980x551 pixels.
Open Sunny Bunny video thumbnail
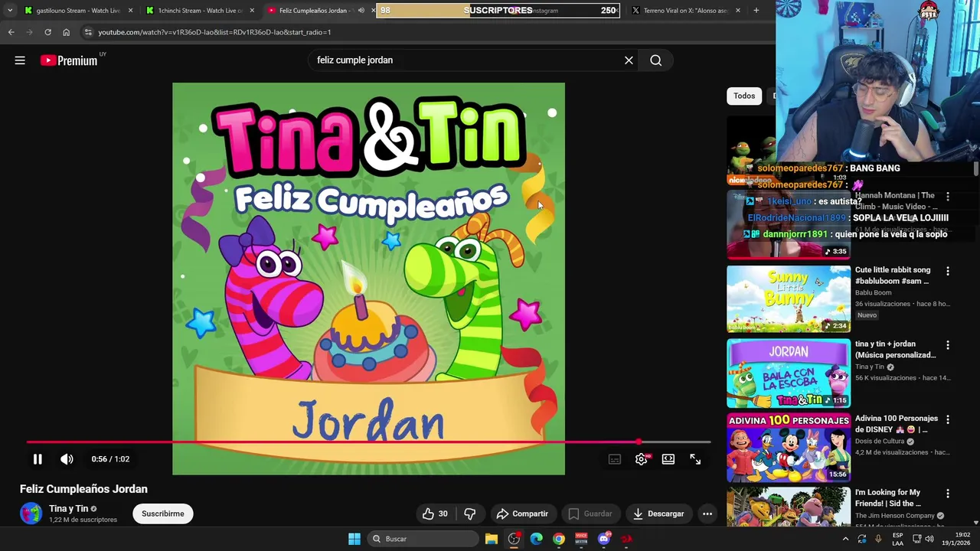pos(788,299)
